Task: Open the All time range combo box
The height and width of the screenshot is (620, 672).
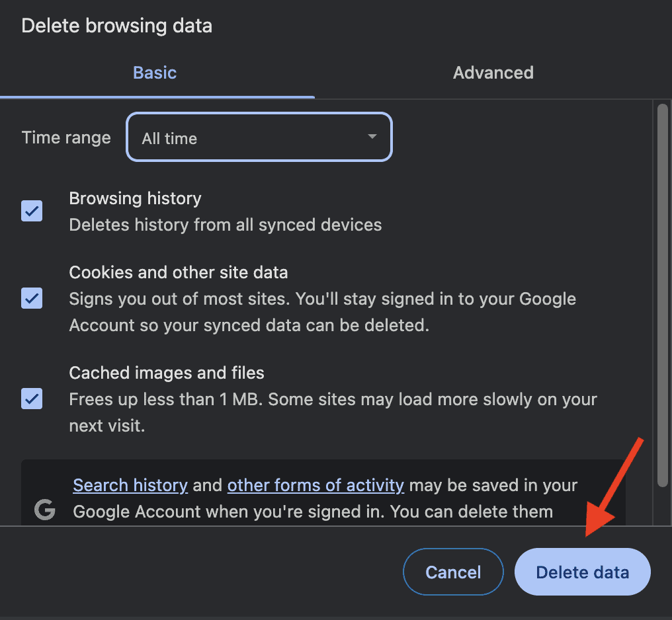Action: click(x=259, y=137)
